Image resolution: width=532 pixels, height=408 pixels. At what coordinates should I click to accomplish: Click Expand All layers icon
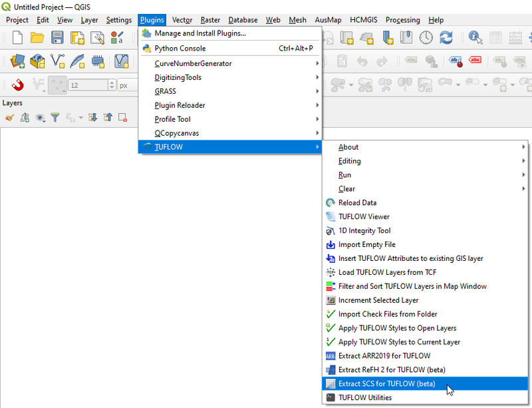[x=92, y=118]
